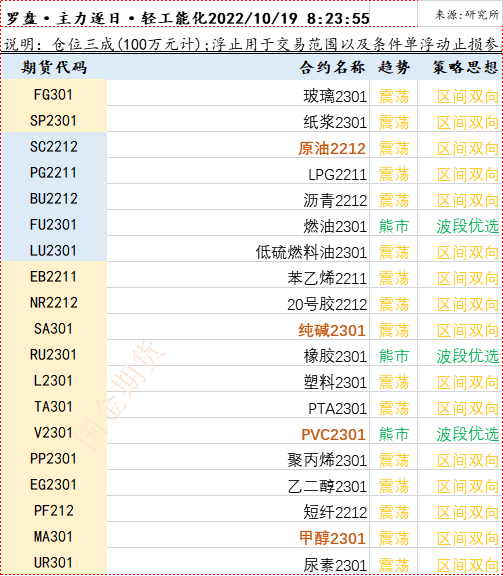Select contract name LPG2211
503x576 pixels.
coord(337,174)
